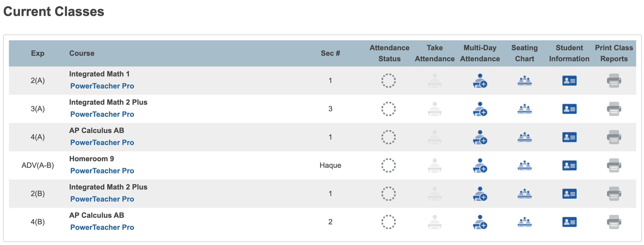This screenshot has width=644, height=245.
Task: Print class reports for Homeroom 9
Action: [x=614, y=165]
